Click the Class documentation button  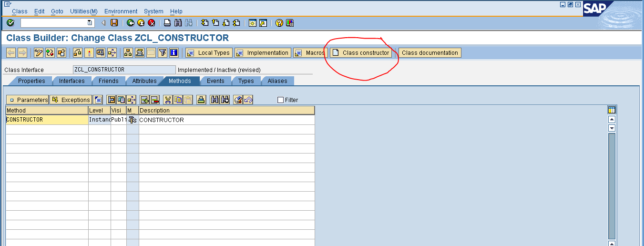coord(430,53)
